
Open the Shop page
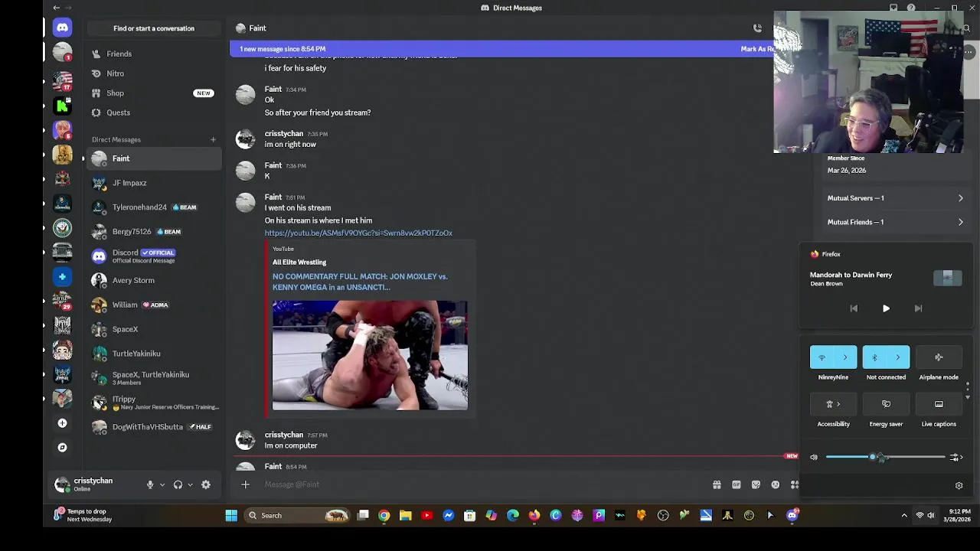pos(153,93)
